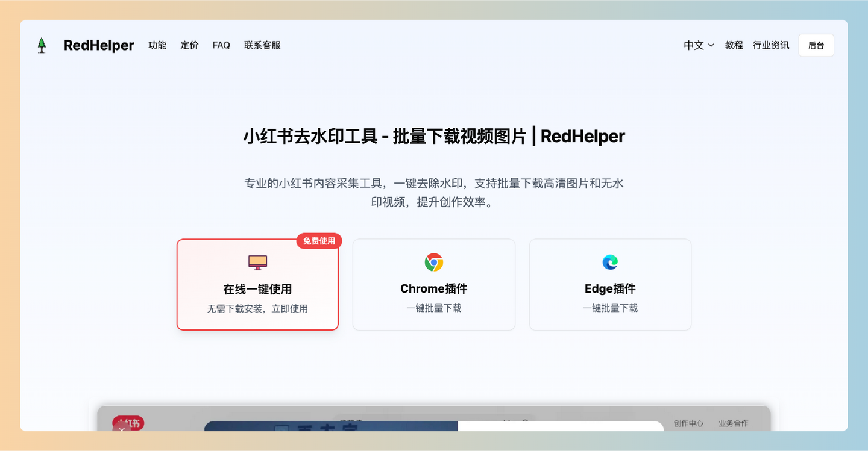Viewport: 868px width, 451px height.
Task: Open the 行业资讯 link
Action: tap(772, 45)
